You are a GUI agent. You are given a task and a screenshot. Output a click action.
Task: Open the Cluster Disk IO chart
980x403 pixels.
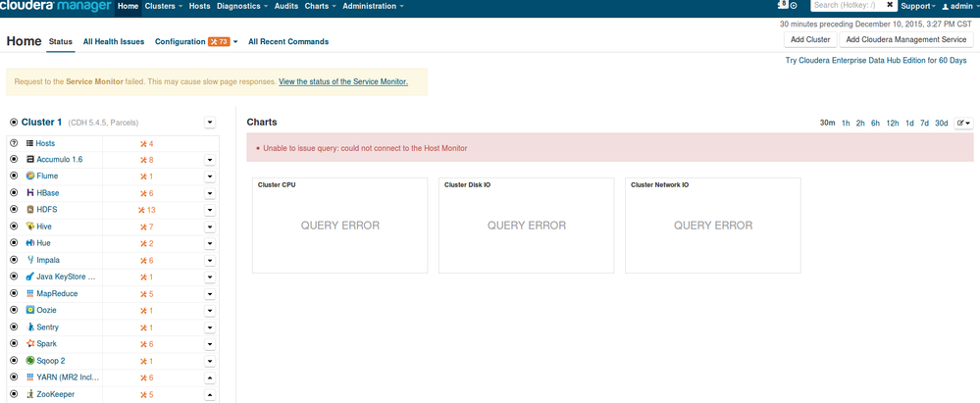[526, 226]
